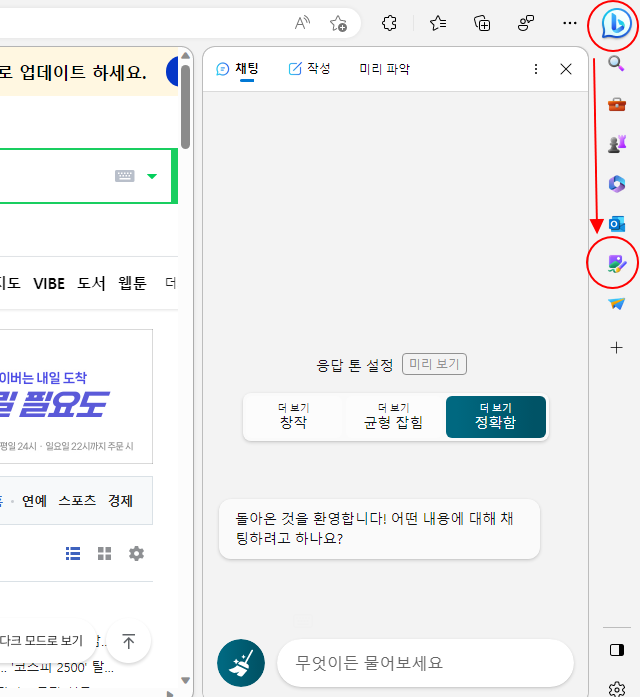Image resolution: width=640 pixels, height=697 pixels.
Task: Switch to the 채팅 tab
Action: click(x=238, y=69)
